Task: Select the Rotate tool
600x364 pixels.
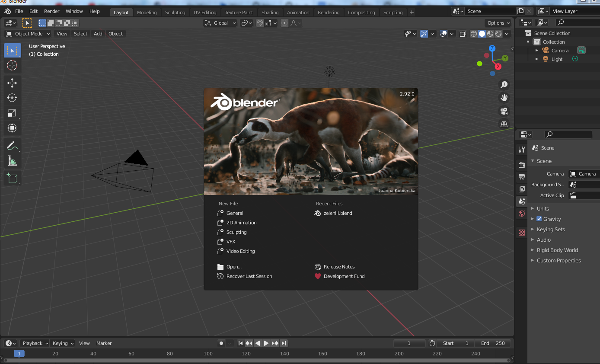Action: coord(13,98)
